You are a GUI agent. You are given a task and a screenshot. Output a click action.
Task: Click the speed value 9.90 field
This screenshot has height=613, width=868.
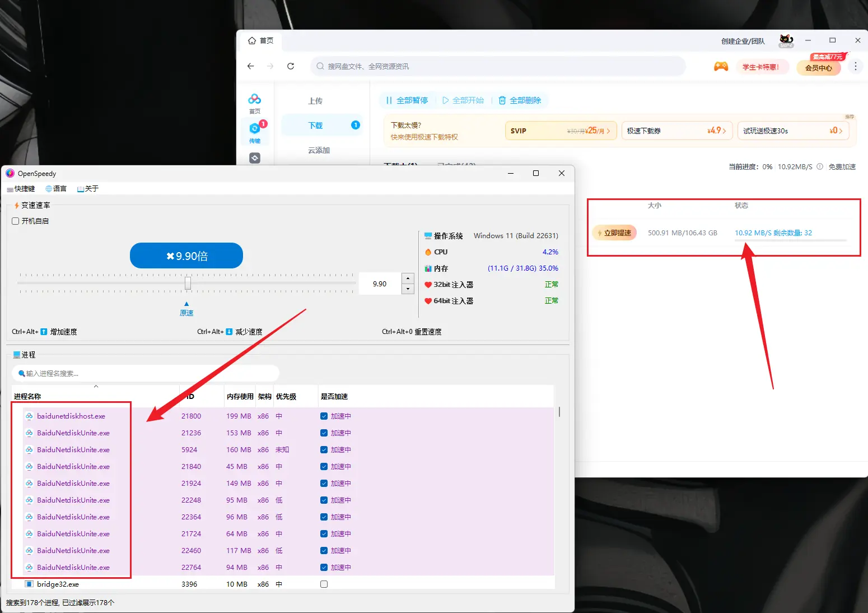point(380,284)
